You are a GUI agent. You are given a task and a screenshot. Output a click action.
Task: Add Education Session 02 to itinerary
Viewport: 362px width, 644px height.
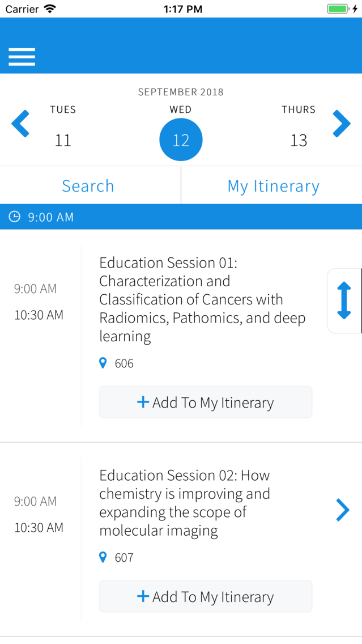tap(206, 596)
